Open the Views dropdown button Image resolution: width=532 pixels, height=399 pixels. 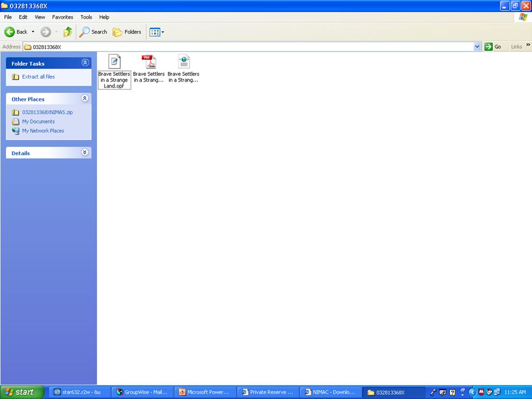[x=157, y=32]
